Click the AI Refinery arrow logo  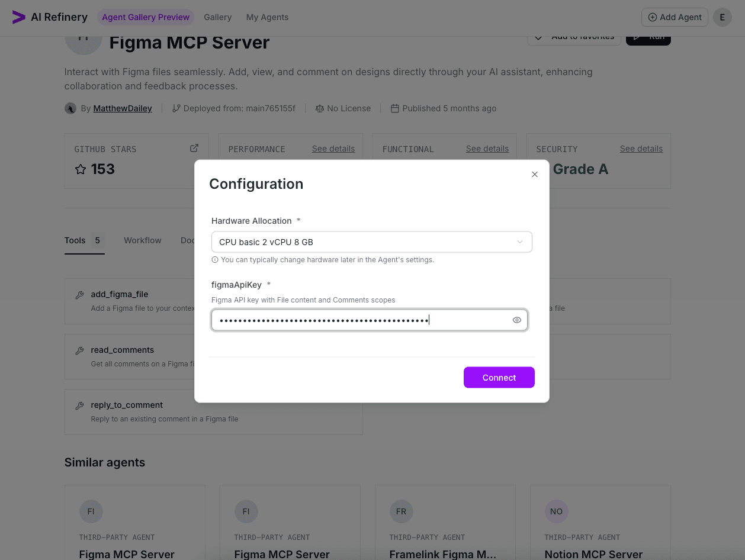(x=19, y=17)
